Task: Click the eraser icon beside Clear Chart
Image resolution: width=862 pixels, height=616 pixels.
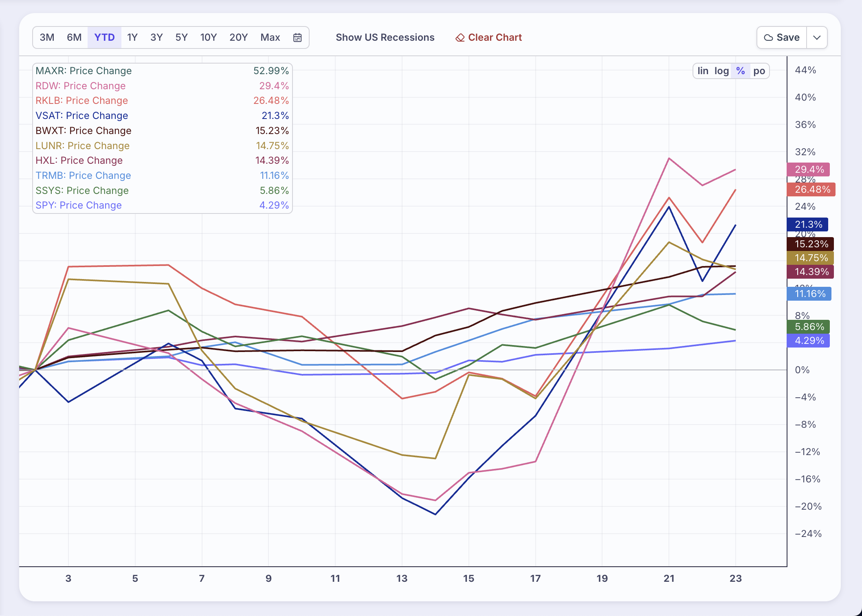Action: point(460,38)
